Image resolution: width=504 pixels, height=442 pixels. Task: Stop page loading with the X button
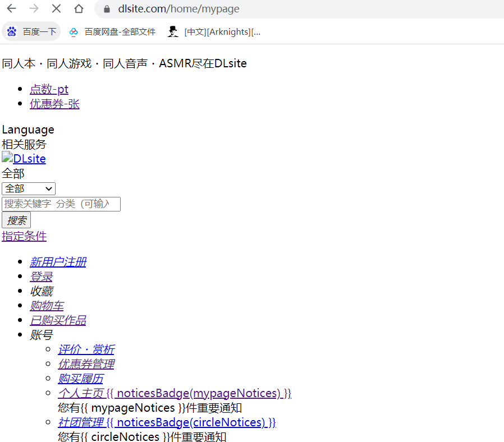tap(56, 8)
